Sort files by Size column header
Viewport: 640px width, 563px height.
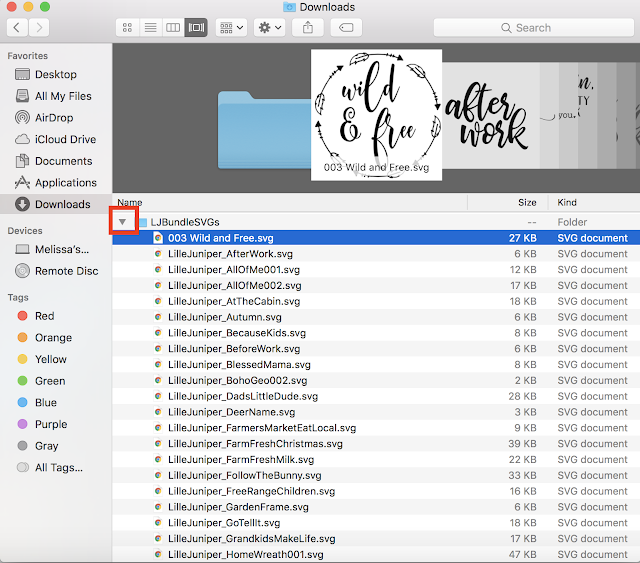click(x=527, y=203)
